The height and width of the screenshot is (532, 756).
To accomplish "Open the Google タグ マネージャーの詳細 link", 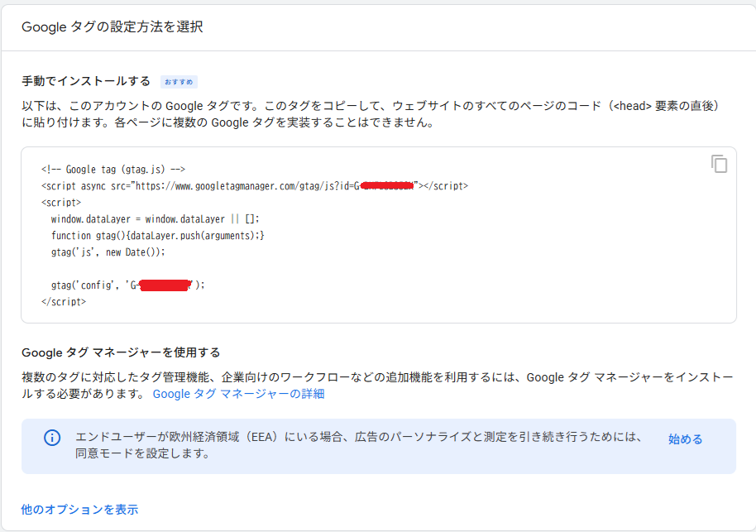I will coord(238,394).
